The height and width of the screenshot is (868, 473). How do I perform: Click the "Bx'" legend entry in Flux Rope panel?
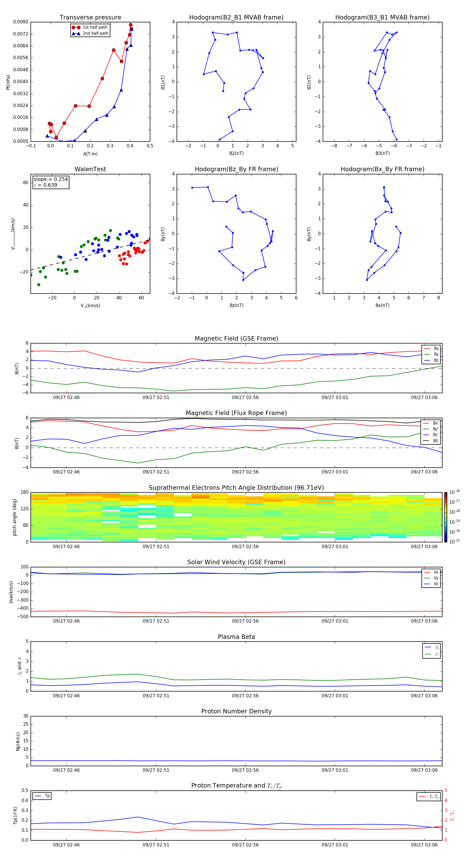pos(431,423)
